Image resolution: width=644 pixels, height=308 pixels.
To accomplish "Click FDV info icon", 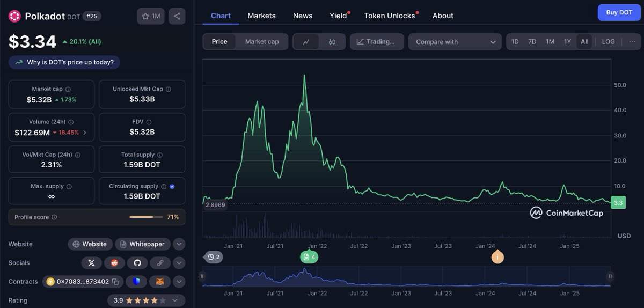I will [149, 122].
